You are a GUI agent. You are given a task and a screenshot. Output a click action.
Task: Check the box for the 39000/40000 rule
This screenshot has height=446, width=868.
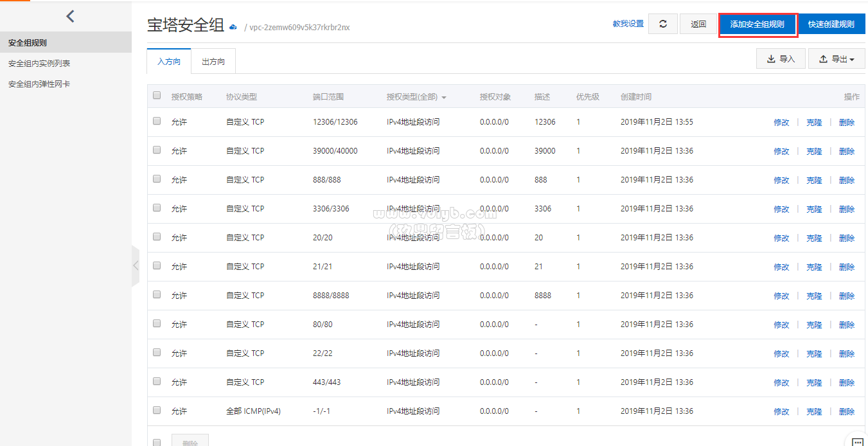(157, 150)
